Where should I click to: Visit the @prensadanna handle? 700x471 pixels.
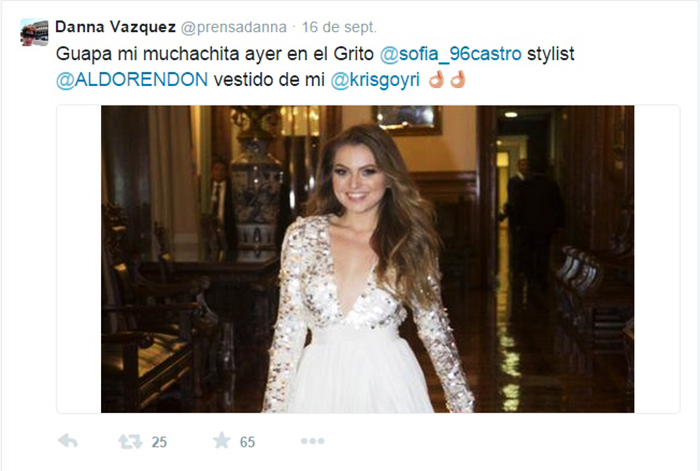click(233, 27)
